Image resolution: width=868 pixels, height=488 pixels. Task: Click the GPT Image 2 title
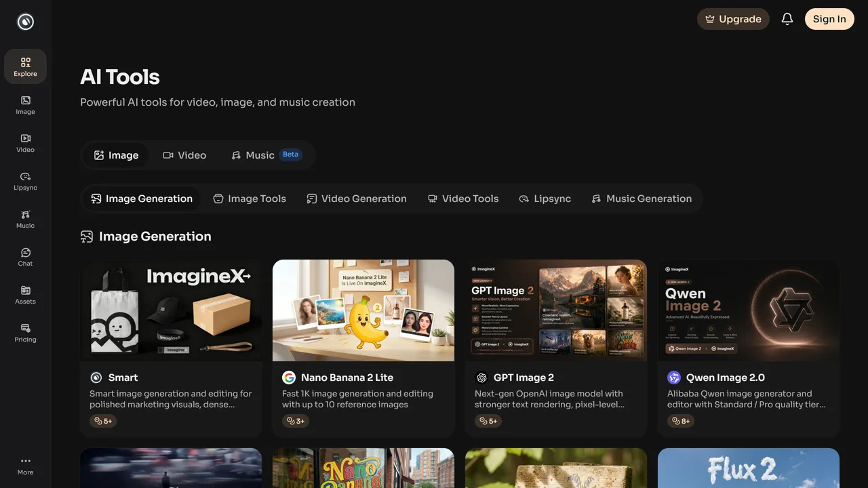[524, 378]
